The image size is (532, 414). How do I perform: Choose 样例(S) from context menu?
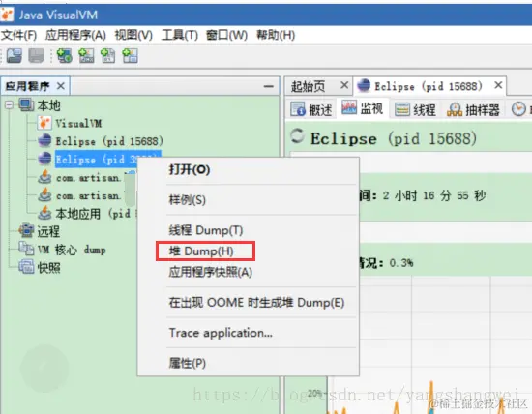188,200
